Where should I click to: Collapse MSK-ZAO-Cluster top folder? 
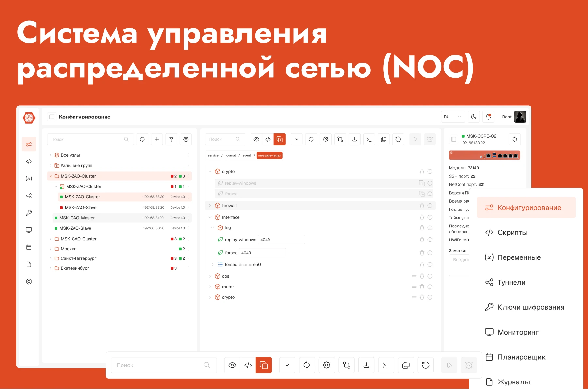pos(51,176)
